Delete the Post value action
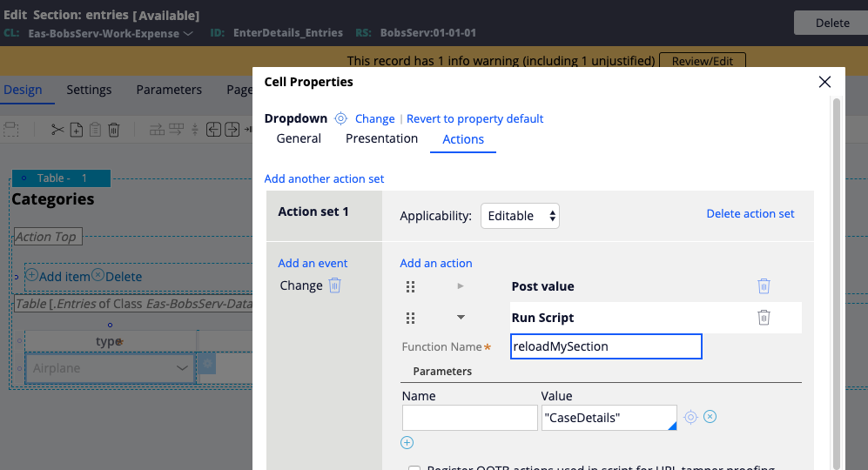 (x=764, y=285)
